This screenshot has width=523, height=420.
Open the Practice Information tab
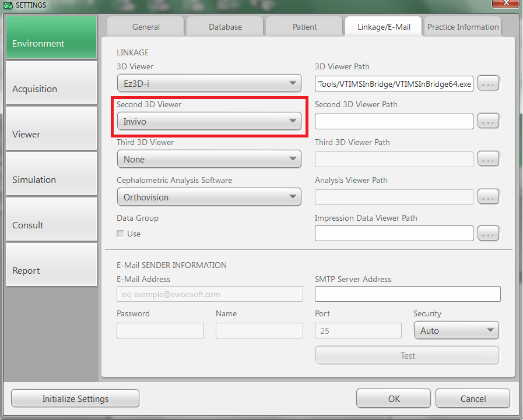(x=462, y=27)
